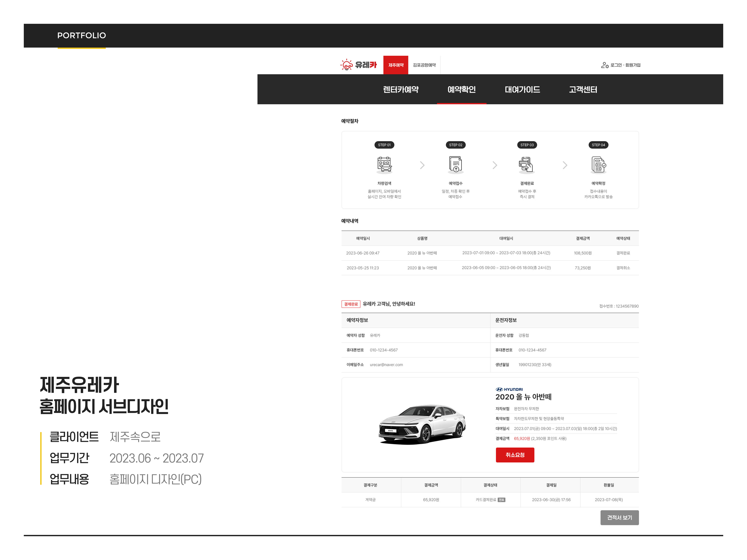Click the 유레카 logo
The width and height of the screenshot is (747, 560).
[358, 65]
